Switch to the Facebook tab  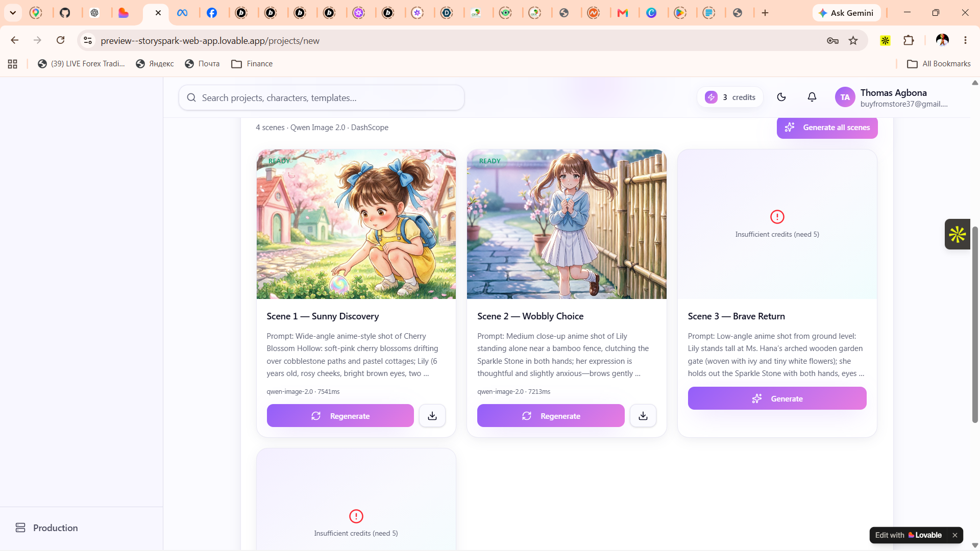(x=212, y=13)
